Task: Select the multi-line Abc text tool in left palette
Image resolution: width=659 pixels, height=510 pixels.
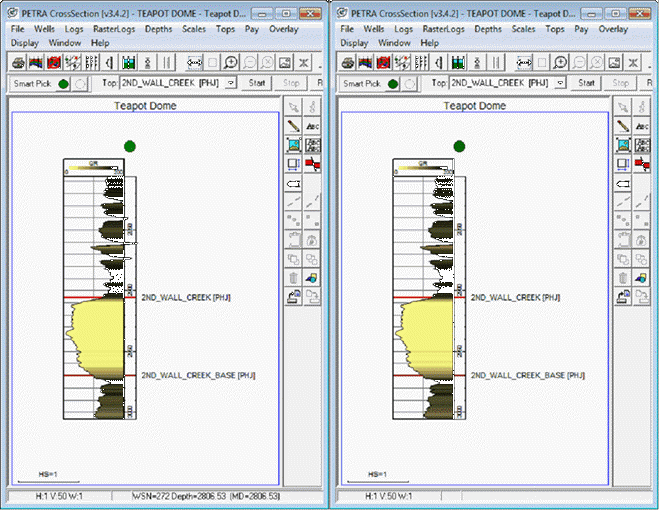Action: 312,145
